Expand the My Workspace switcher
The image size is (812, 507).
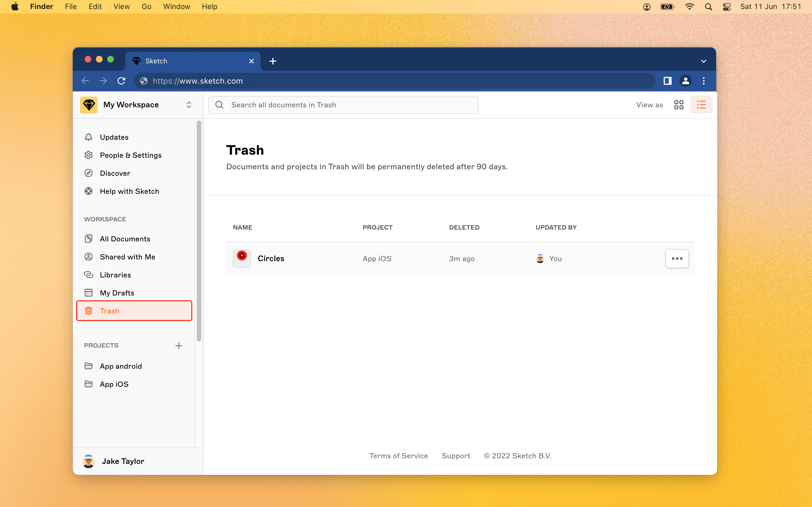(x=189, y=104)
